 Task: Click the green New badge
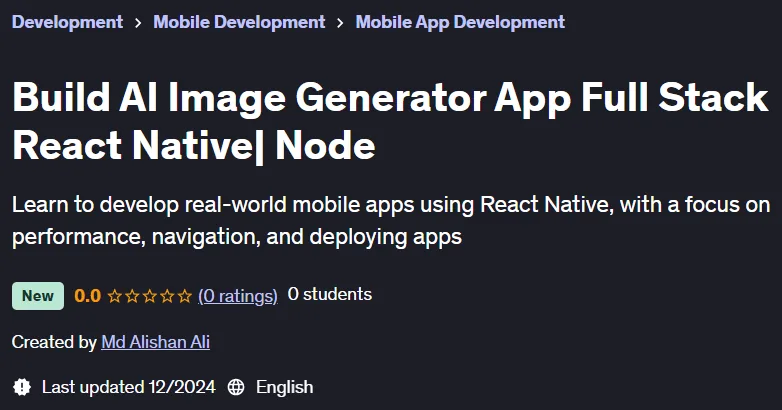(38, 296)
